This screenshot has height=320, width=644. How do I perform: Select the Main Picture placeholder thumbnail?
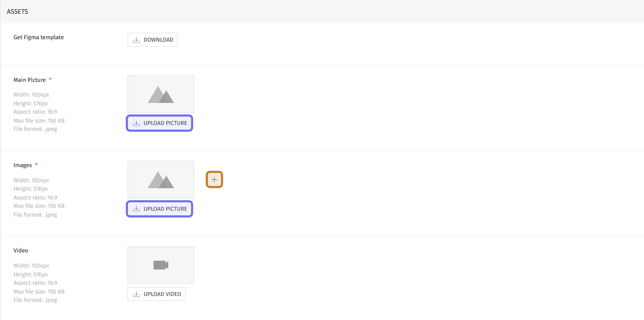pos(161,94)
